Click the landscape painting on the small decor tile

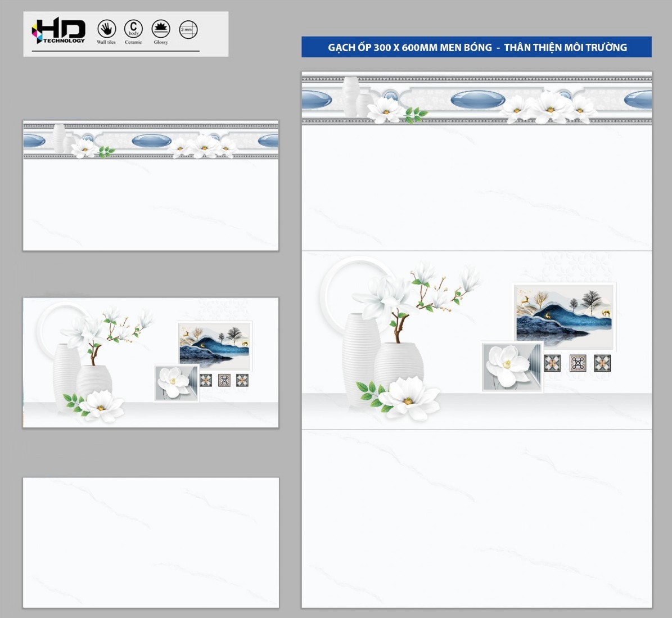[214, 345]
